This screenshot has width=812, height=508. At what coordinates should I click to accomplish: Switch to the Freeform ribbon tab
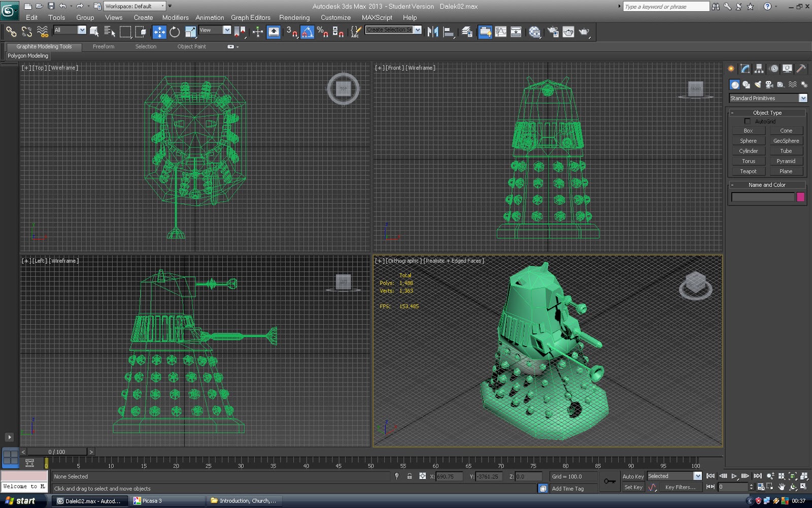[104, 46]
